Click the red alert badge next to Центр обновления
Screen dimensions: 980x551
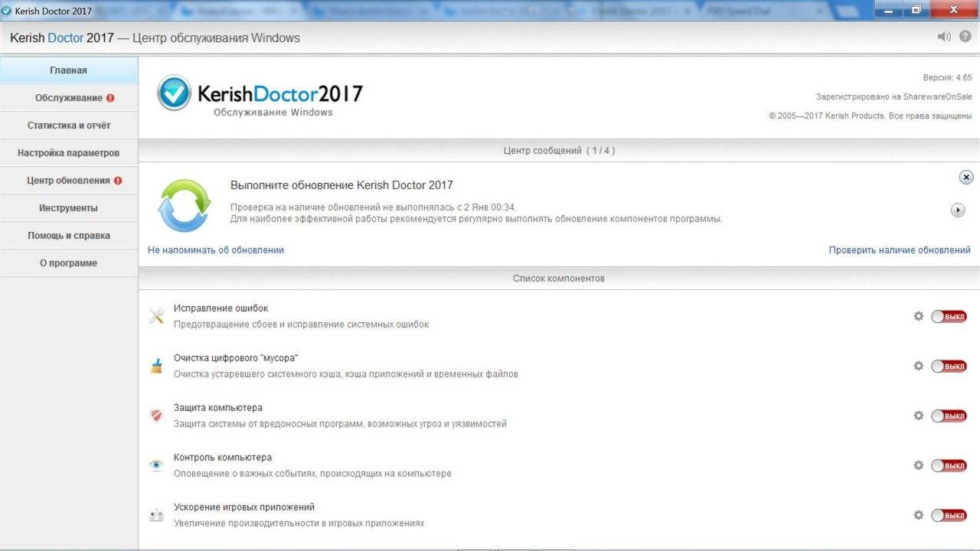pyautogui.click(x=118, y=181)
